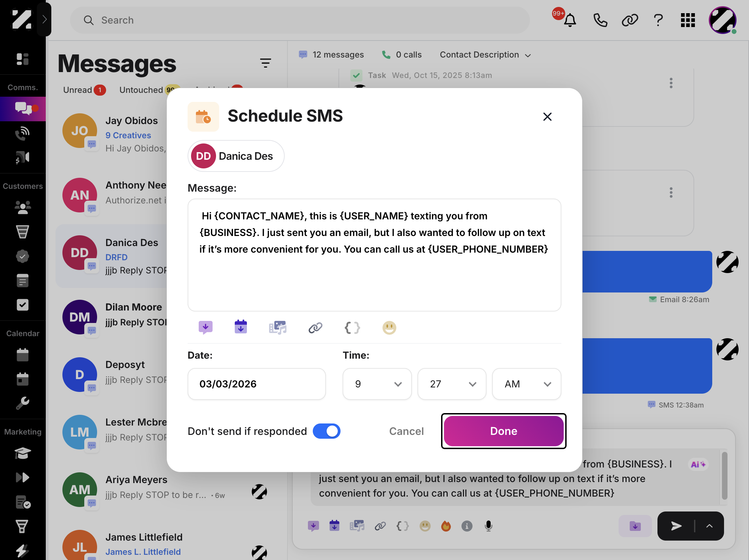Attach media icon in dialog toolbar
The height and width of the screenshot is (560, 749).
(x=278, y=327)
